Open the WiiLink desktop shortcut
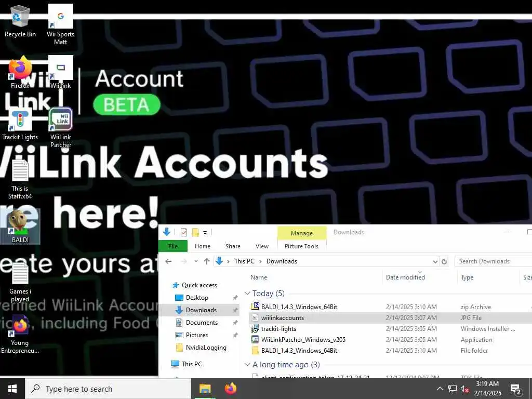 click(x=60, y=73)
